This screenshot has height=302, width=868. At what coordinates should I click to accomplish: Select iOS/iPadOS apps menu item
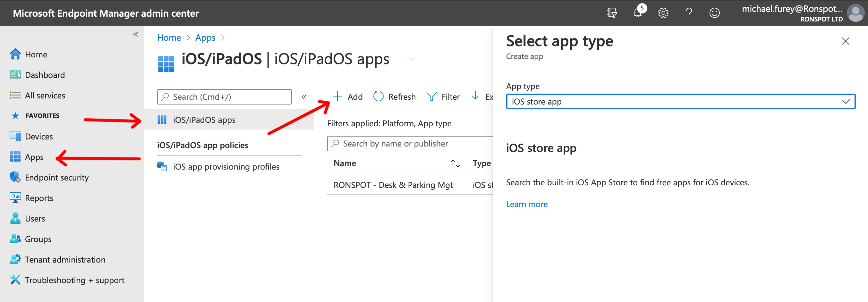229,120
